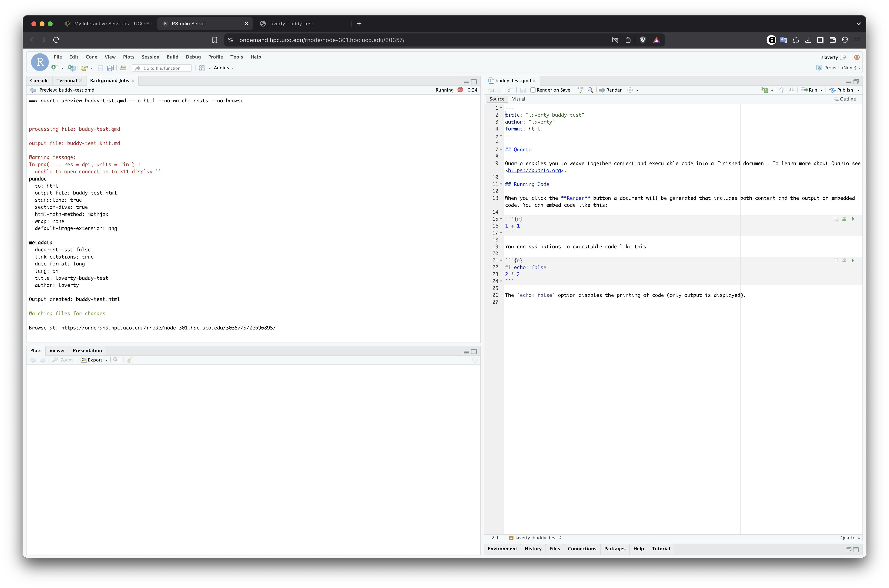Stop the running preview job
This screenshot has height=588, width=889.
click(x=460, y=90)
